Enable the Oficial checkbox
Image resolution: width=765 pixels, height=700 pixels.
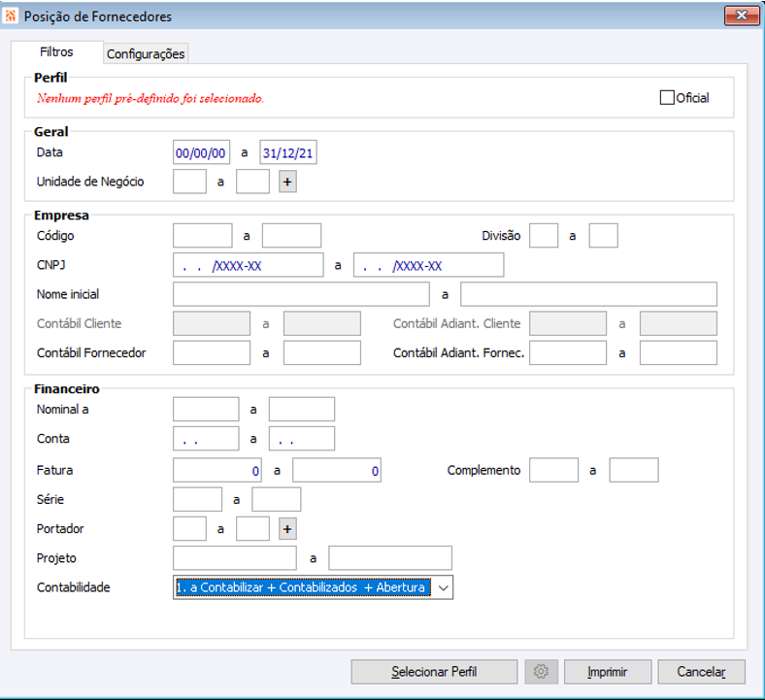tap(667, 97)
